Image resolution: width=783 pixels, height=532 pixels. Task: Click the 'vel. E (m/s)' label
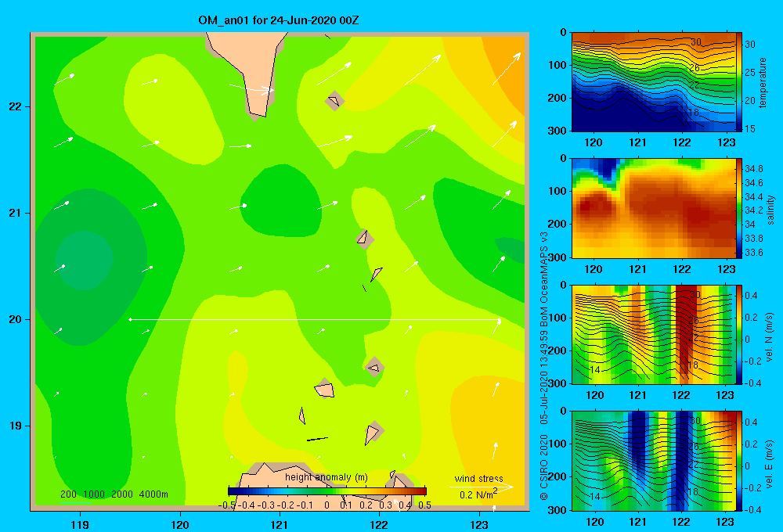770,463
